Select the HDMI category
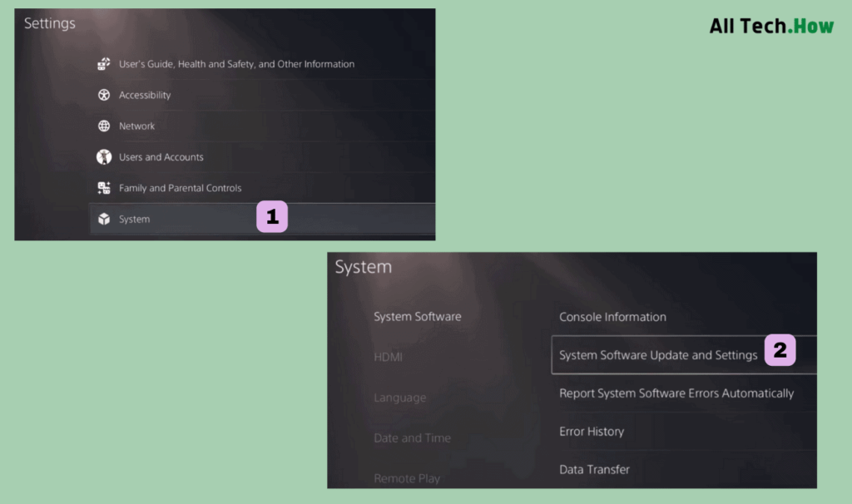Viewport: 852px width, 504px height. click(x=388, y=357)
